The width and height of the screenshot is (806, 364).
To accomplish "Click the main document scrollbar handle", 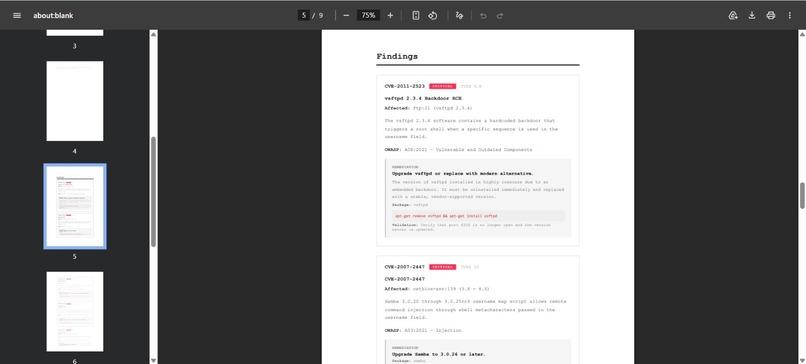I will [x=802, y=195].
